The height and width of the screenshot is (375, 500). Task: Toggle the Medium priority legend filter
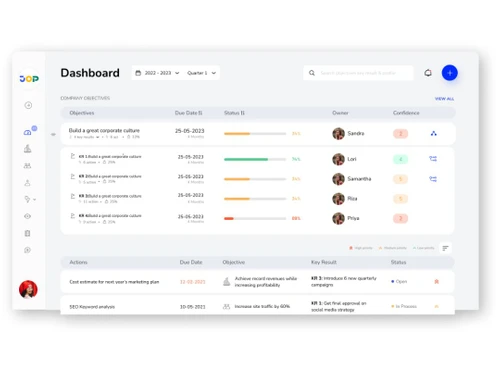[393, 248]
